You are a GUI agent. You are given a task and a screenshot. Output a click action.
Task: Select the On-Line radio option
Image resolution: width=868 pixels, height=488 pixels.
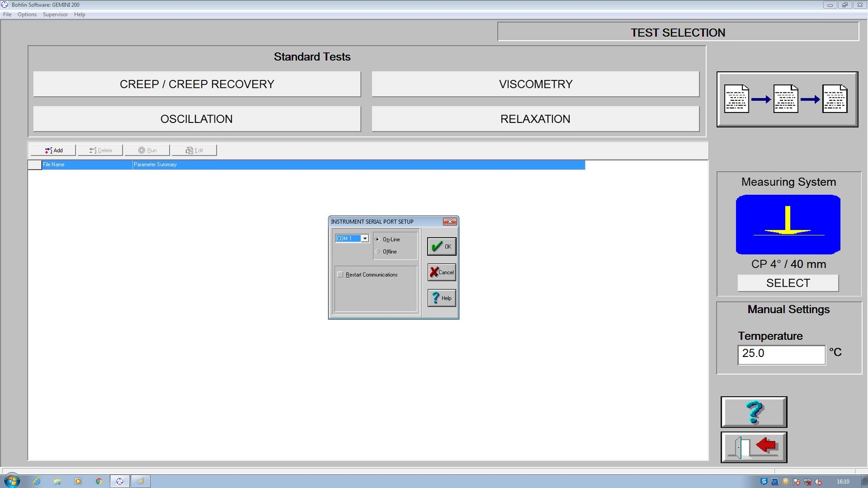tap(378, 239)
